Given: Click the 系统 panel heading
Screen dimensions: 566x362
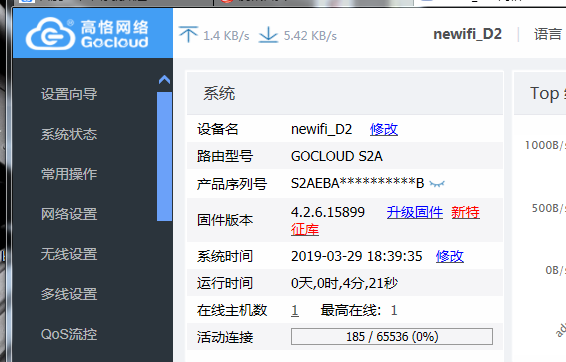Looking at the screenshot, I should coord(219,93).
